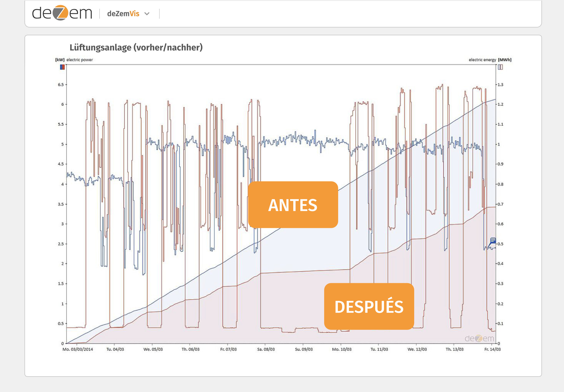
Task: Open the blue comment note marker icon
Action: (493, 241)
